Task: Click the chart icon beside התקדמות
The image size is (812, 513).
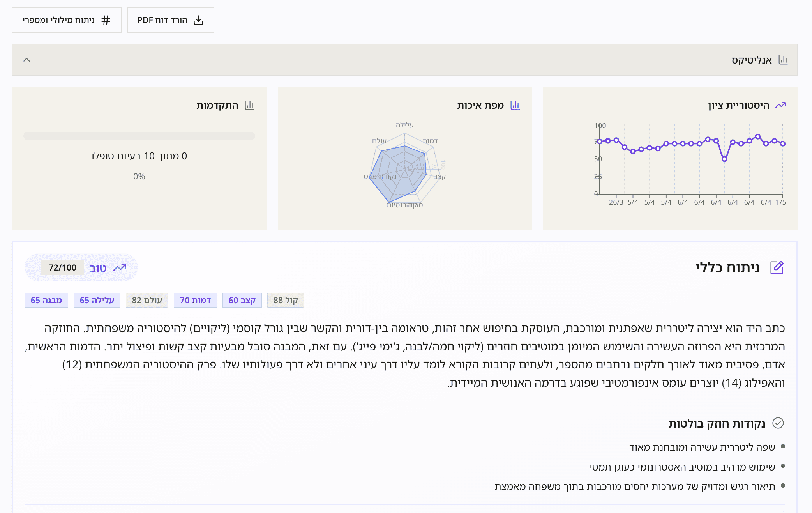Action: click(249, 105)
